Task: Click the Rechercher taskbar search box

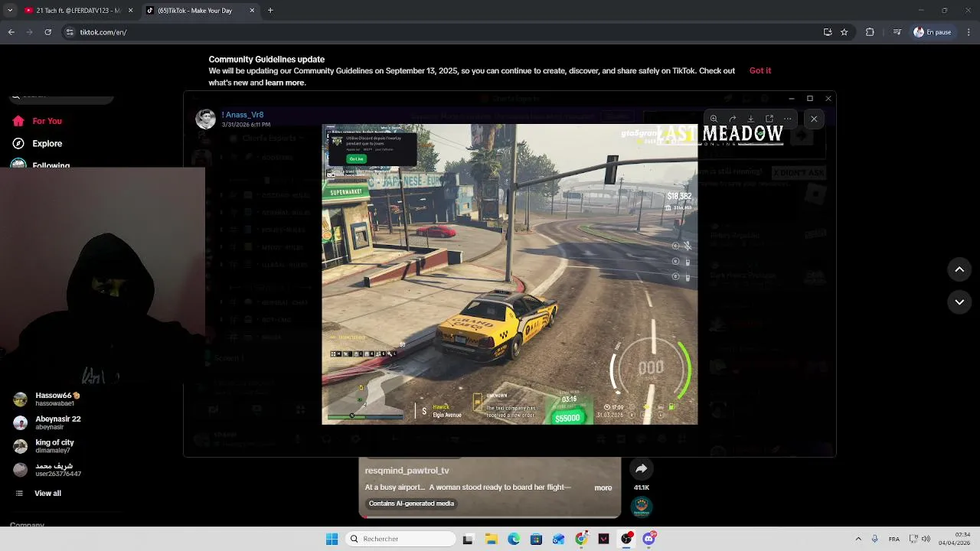Action: [x=401, y=539]
